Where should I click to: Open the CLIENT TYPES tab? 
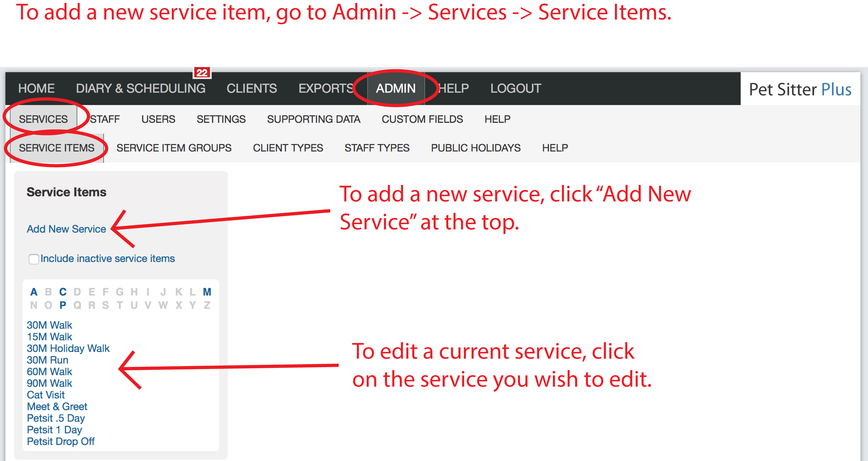tap(288, 148)
